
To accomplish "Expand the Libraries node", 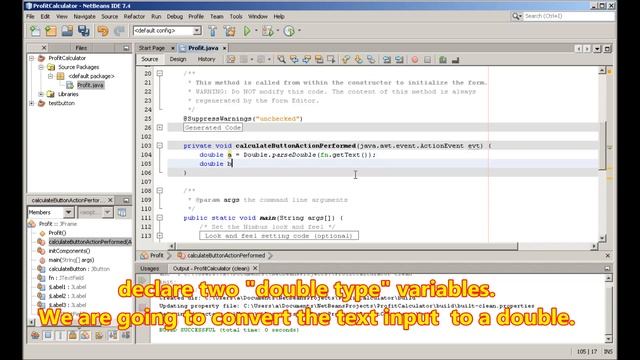I will point(41,94).
